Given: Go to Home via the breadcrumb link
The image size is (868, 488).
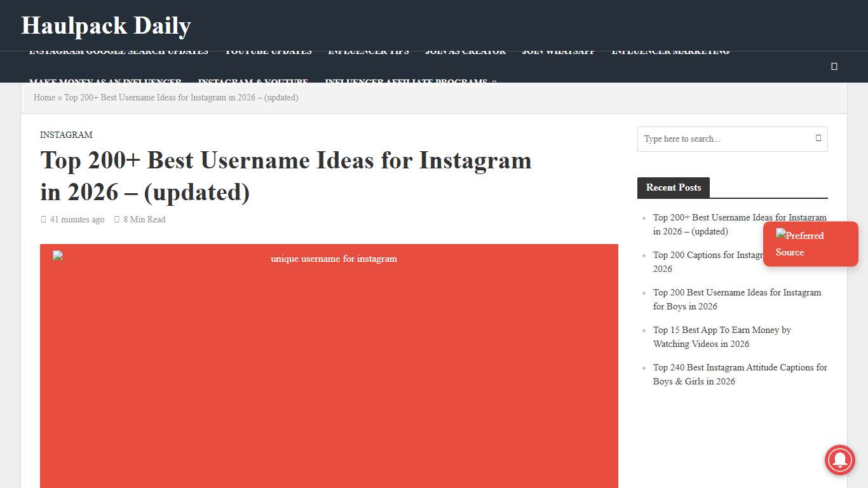Looking at the screenshot, I should click(44, 97).
